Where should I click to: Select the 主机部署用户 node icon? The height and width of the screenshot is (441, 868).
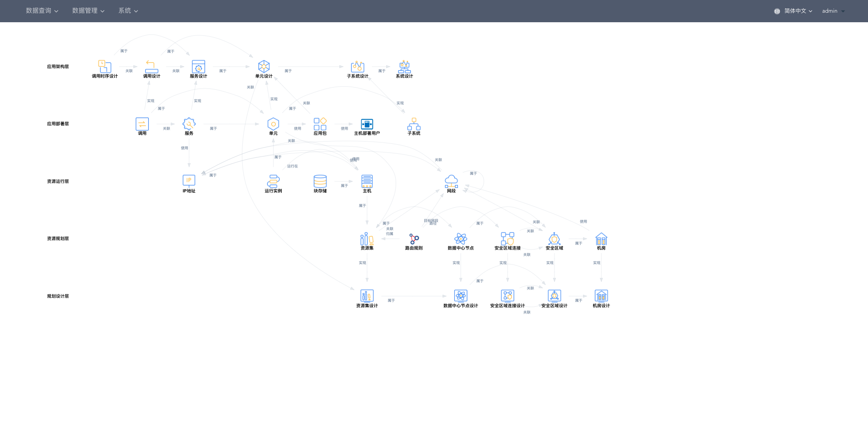pyautogui.click(x=367, y=124)
